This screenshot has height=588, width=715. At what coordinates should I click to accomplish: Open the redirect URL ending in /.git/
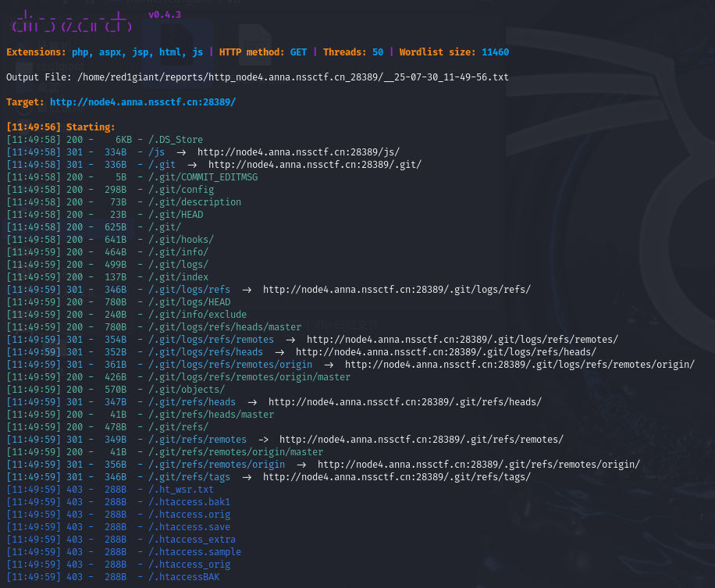315,164
